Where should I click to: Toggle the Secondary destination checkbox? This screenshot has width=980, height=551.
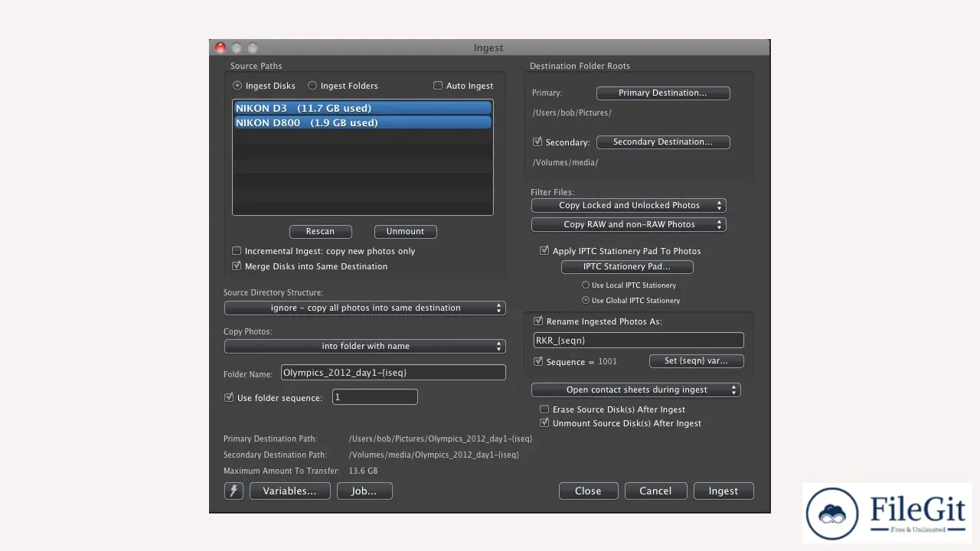pos(537,142)
